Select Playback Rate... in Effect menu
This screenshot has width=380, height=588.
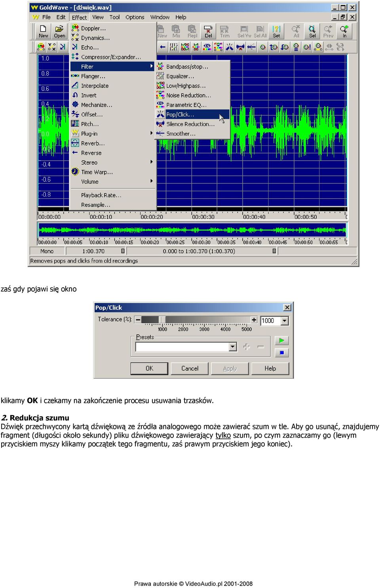[113, 195]
